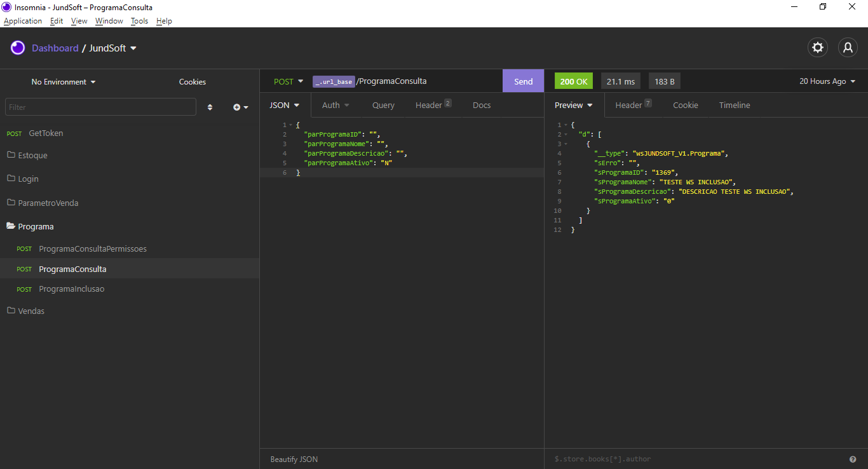Click "TESTE WS INCLUSAO" name value
This screenshot has width=868, height=469.
tap(696, 182)
